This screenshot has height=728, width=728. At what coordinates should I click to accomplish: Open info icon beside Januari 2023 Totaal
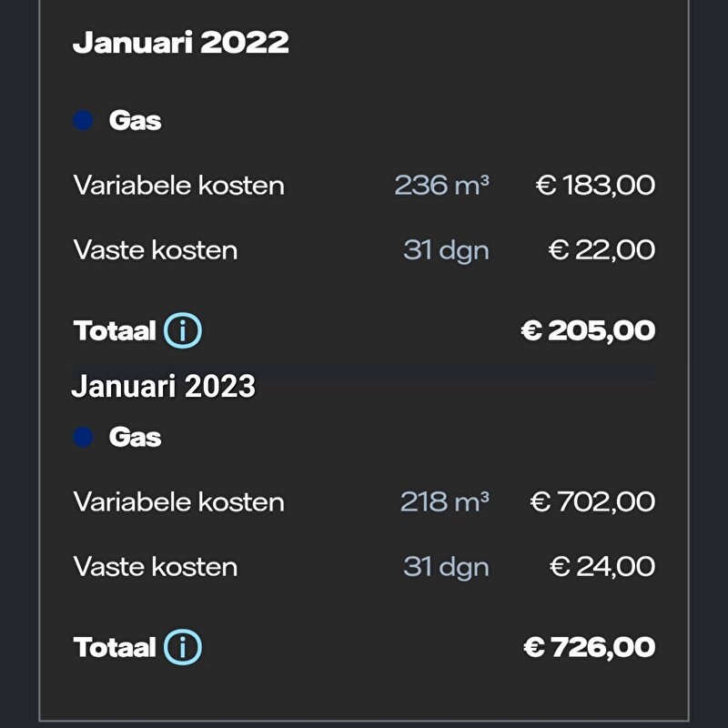click(183, 647)
